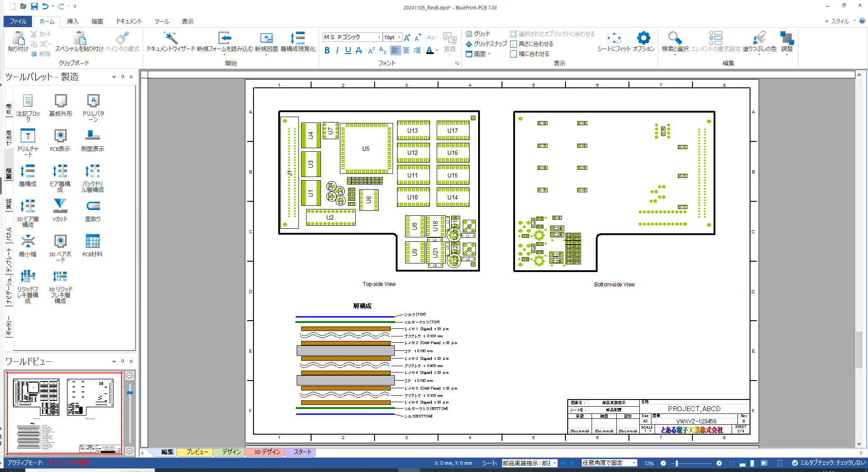Image resolution: width=868 pixels, height=472 pixels.
Task: Select the 層構成 layer stack tool
Action: (27, 171)
